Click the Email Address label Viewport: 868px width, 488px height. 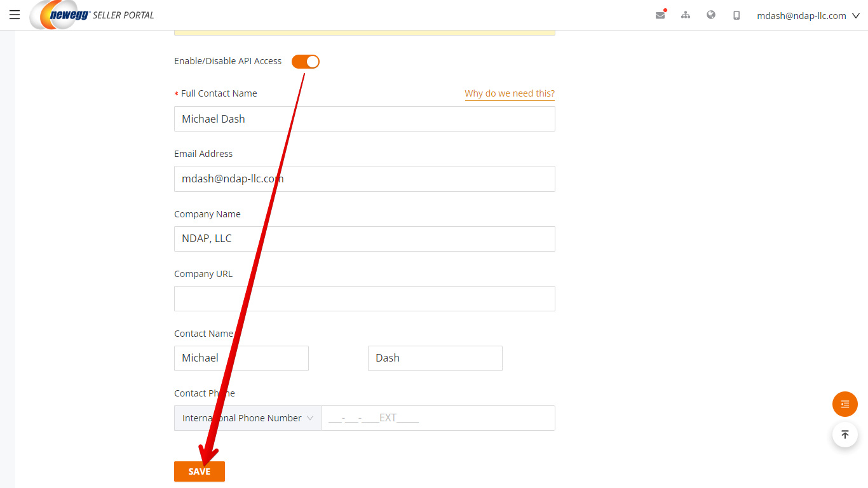click(x=203, y=154)
